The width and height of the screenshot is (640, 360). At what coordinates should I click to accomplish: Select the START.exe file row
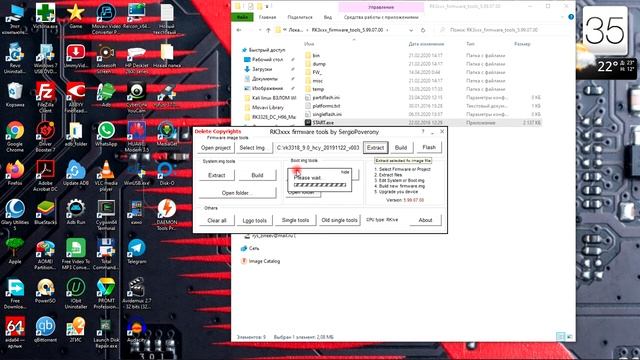423,122
